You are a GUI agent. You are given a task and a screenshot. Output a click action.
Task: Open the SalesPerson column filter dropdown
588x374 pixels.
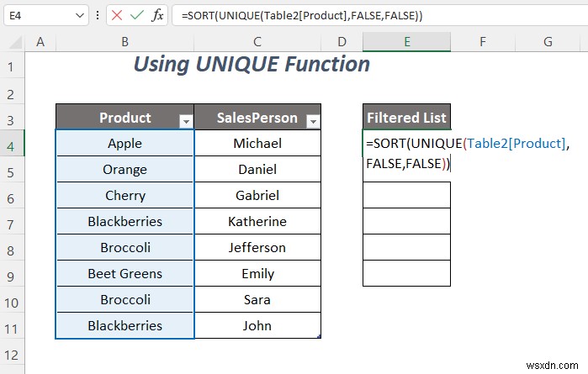tap(313, 121)
